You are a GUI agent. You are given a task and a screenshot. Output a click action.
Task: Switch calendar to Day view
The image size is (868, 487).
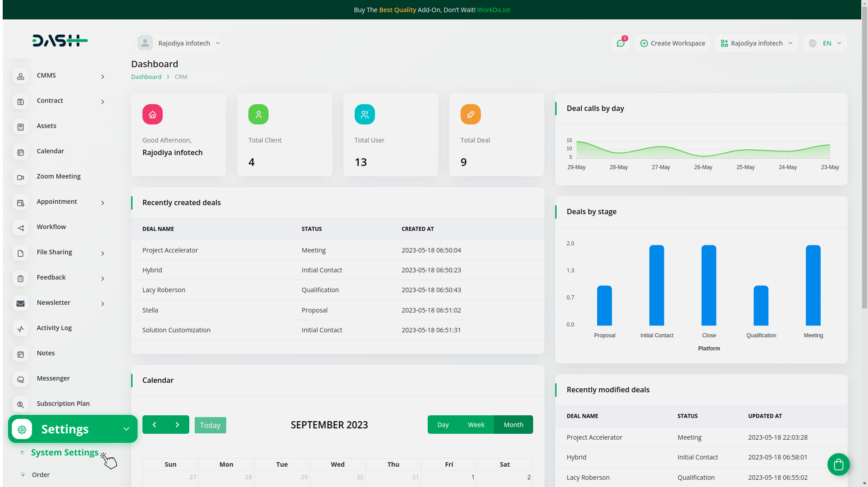coord(443,425)
